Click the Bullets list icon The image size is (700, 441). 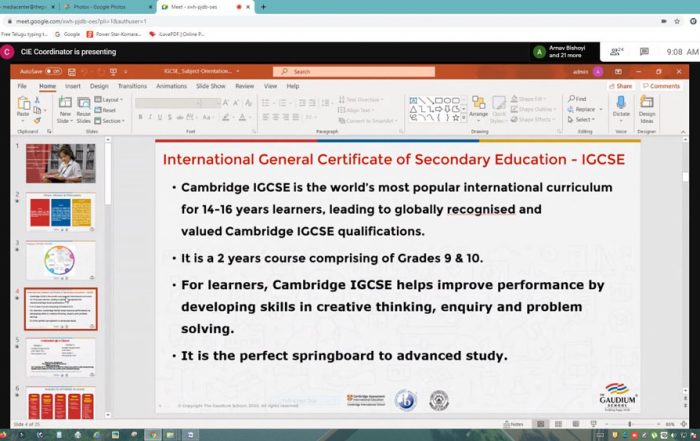[x=267, y=103]
